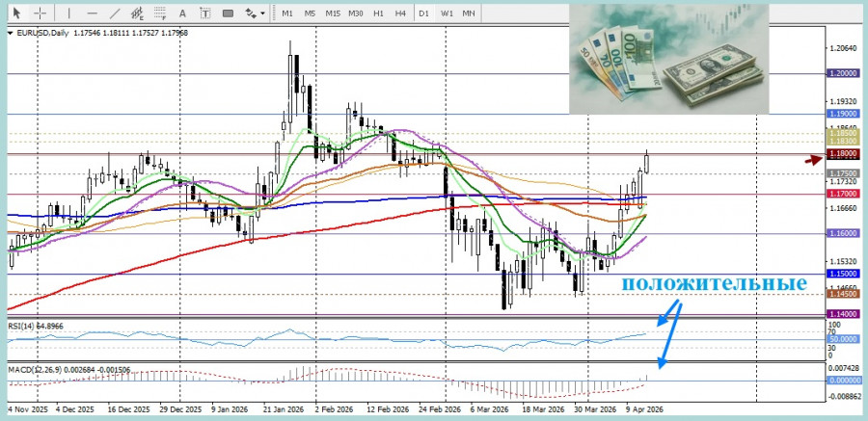Switch chart to M5 timeframe
The height and width of the screenshot is (421, 868).
(310, 13)
